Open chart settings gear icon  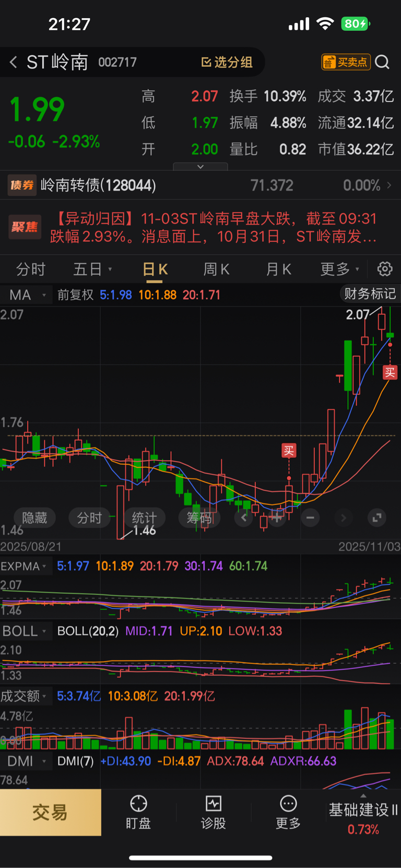(385, 269)
